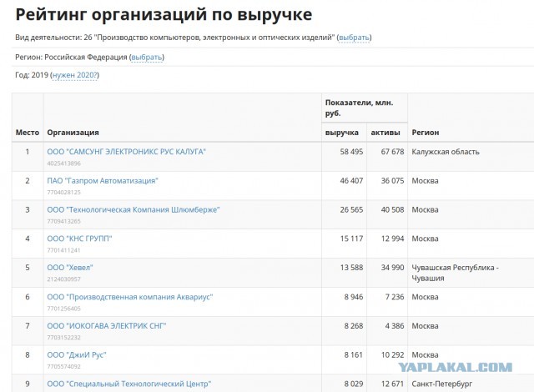Viewport: 534px width, 392px height.
Task: Click 'Регион: Российская Федерация' text
Action: coord(71,58)
